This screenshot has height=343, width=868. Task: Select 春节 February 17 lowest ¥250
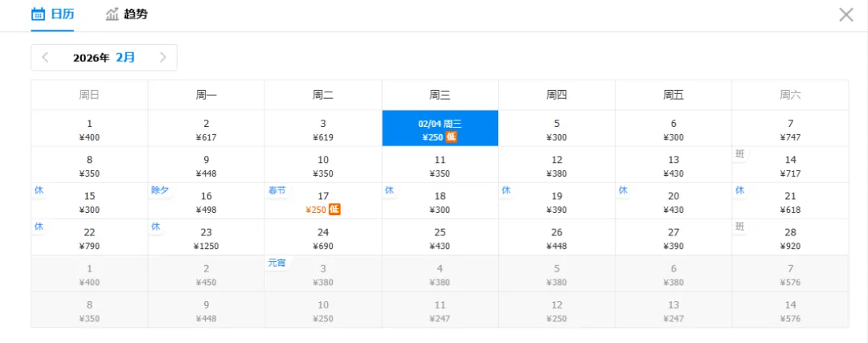click(x=323, y=202)
